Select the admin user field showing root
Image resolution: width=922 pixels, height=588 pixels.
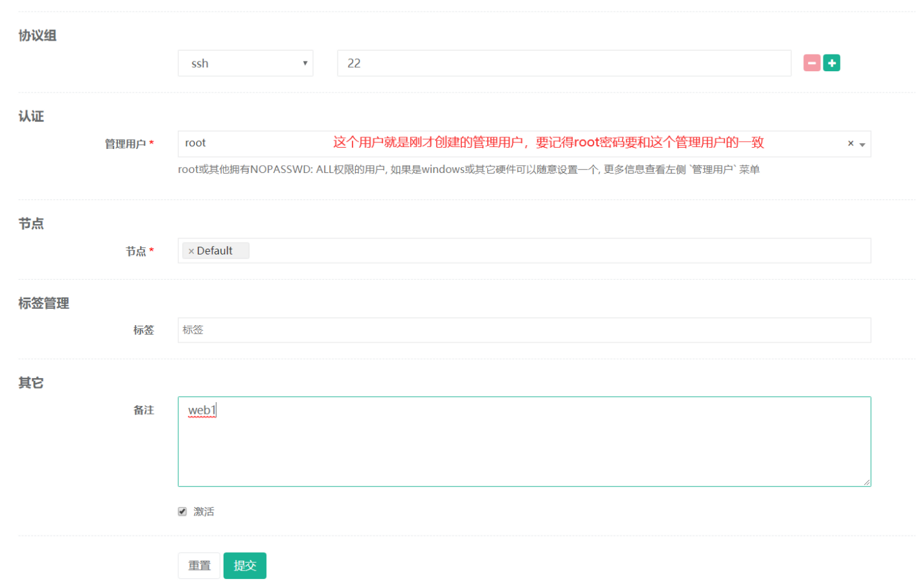[x=524, y=144]
